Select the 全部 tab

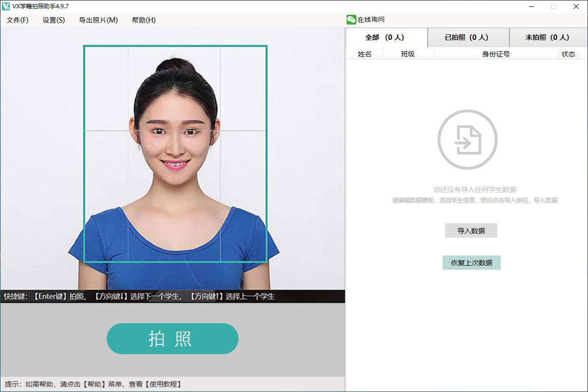point(387,38)
